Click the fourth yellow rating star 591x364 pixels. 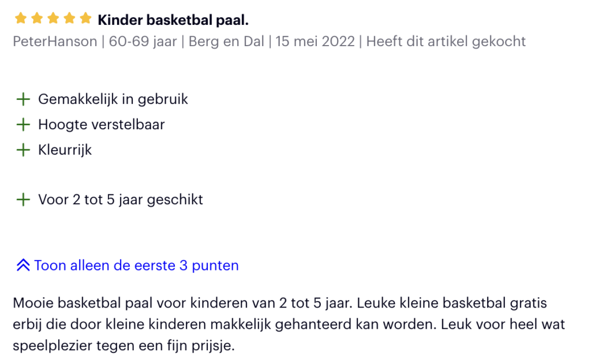(69, 18)
